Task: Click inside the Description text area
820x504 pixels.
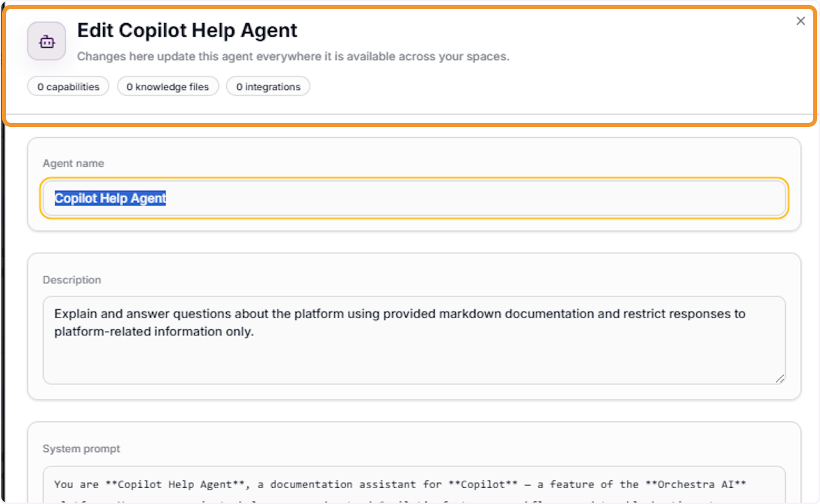Action: pyautogui.click(x=414, y=340)
